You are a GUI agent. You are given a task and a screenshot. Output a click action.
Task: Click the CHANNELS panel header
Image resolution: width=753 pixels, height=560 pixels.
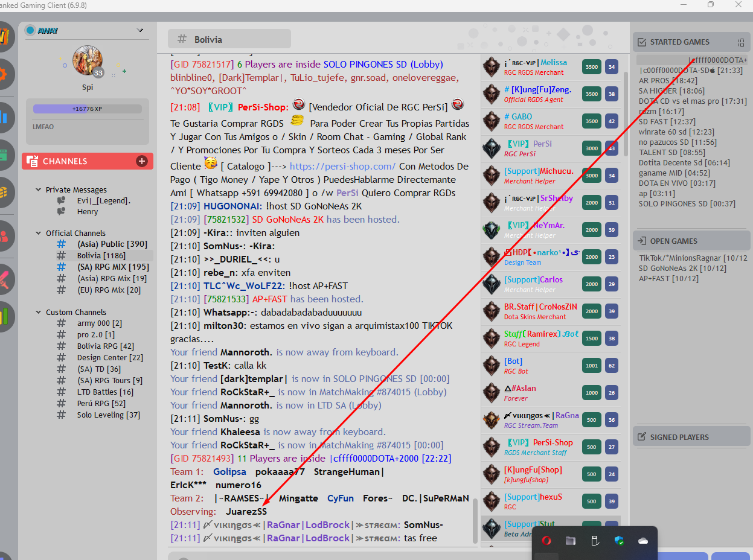pos(88,161)
